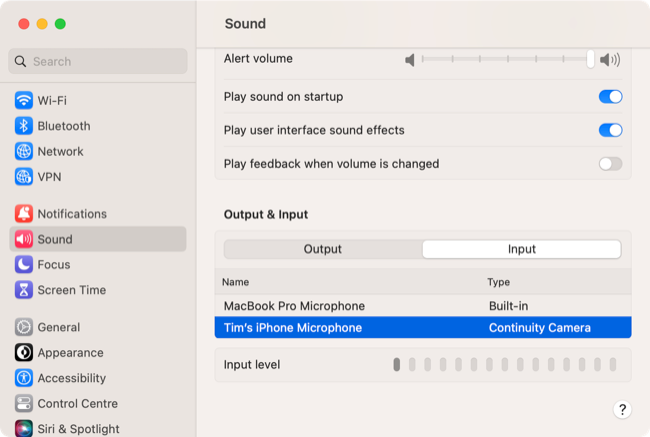Click the Wi-Fi icon in sidebar
Image resolution: width=650 pixels, height=437 pixels.
click(24, 101)
